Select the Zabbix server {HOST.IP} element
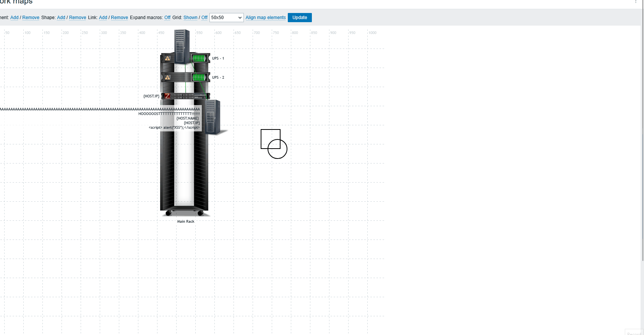 pos(186,96)
